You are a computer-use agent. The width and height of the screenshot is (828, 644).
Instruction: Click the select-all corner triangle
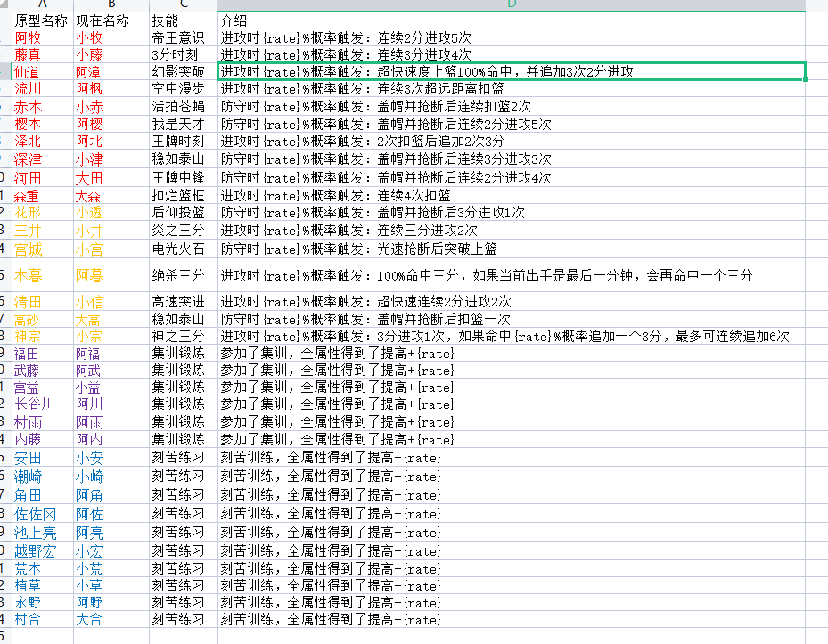point(4,4)
